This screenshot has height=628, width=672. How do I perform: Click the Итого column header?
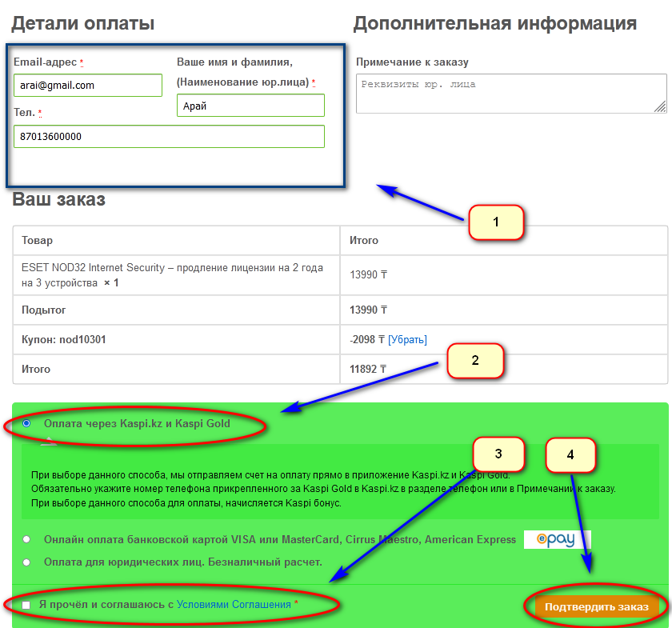[364, 240]
